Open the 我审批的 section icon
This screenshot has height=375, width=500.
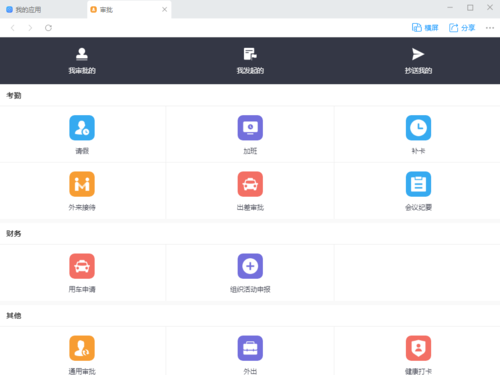click(x=82, y=54)
